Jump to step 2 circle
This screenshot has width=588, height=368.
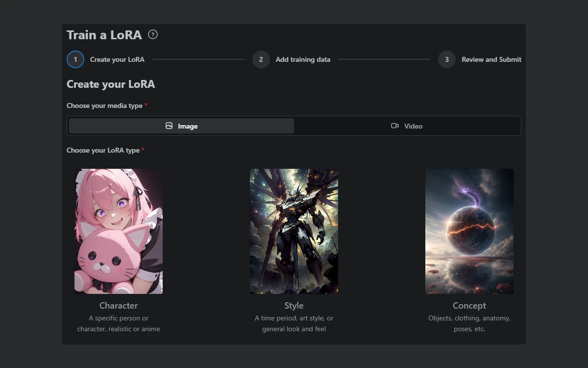(x=261, y=59)
